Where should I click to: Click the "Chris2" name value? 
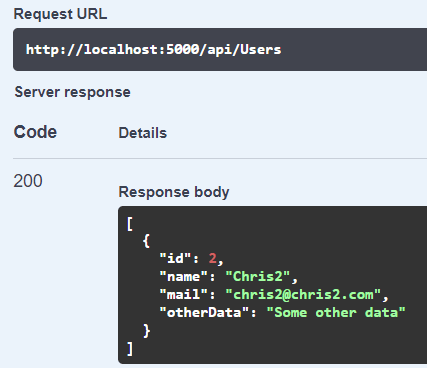tap(258, 276)
